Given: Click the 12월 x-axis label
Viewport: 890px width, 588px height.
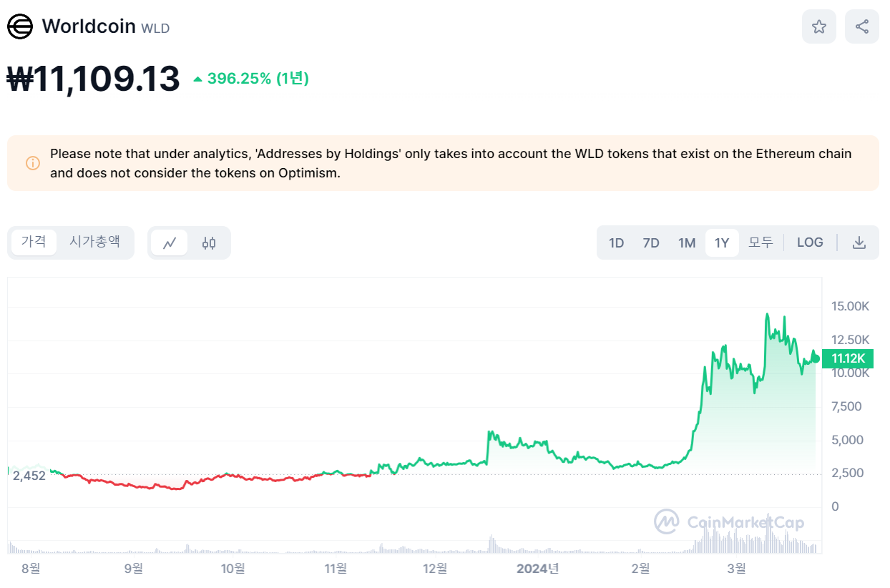Looking at the screenshot, I should point(435,568).
